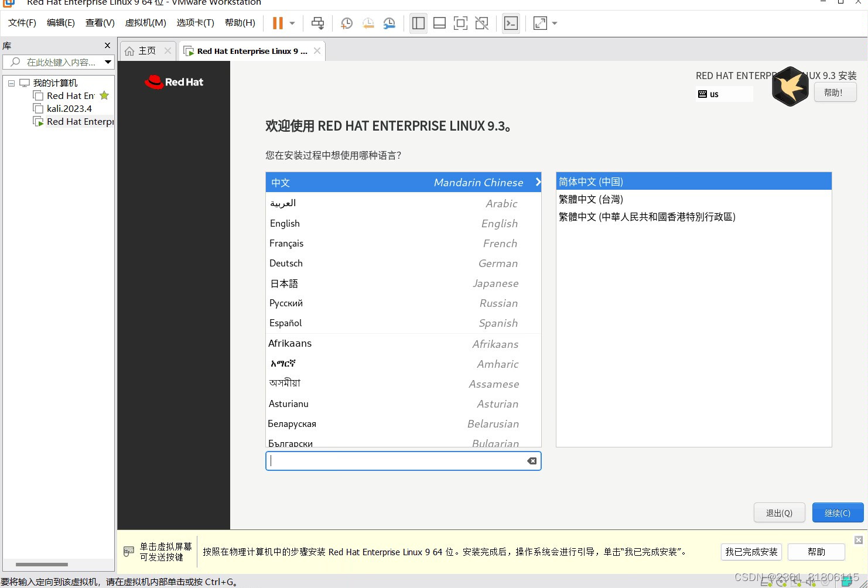Click the stretch guest display icon
The width and height of the screenshot is (868, 588).
coord(540,23)
